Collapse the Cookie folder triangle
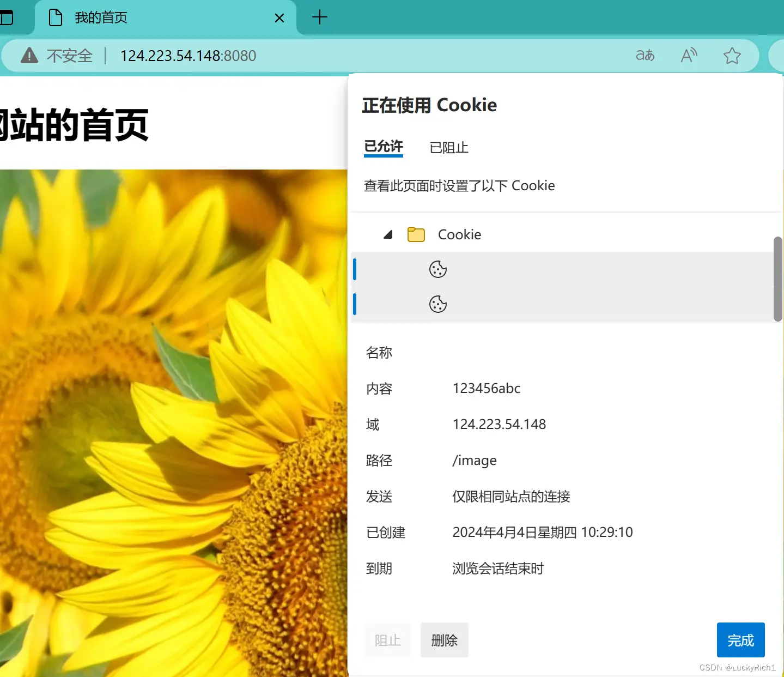This screenshot has width=784, height=677. pos(388,234)
